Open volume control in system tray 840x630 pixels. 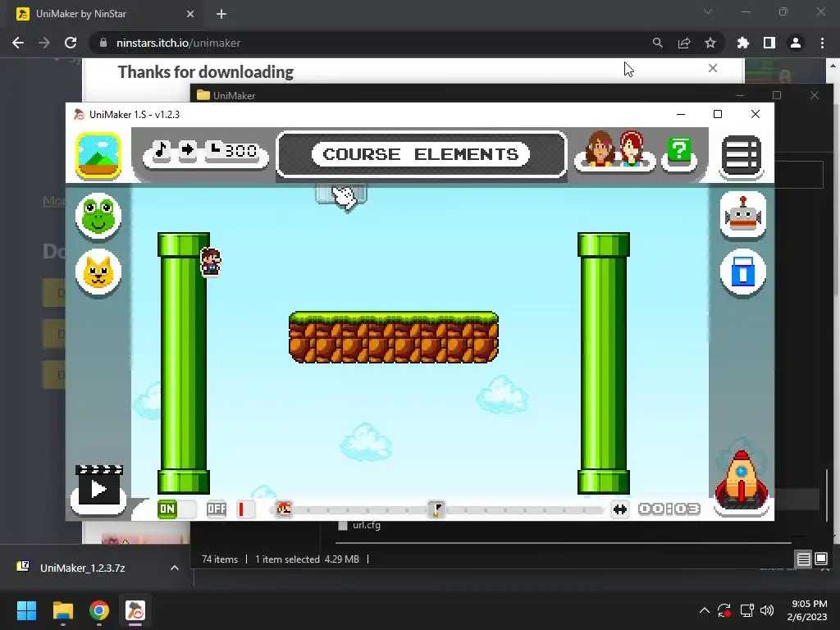pyautogui.click(x=767, y=610)
